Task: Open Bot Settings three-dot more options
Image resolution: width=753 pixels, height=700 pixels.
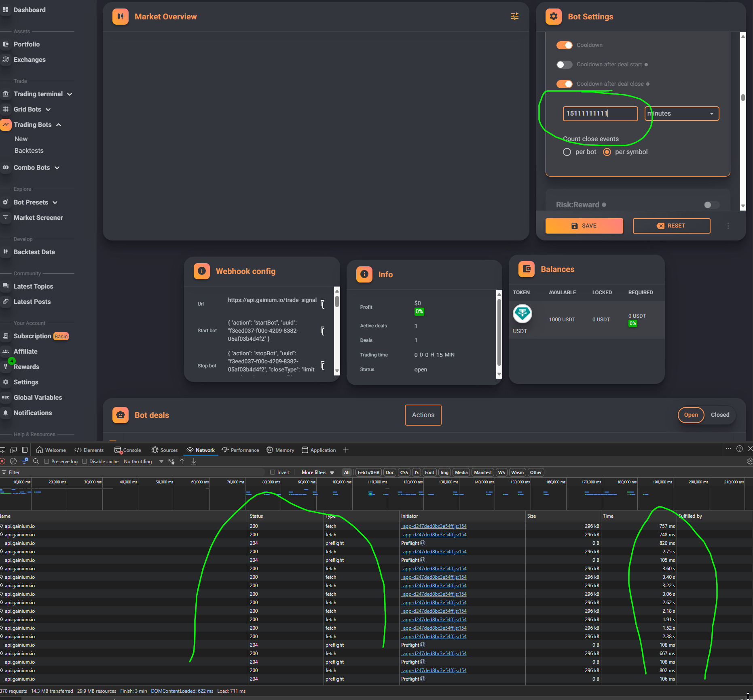Action: (x=728, y=226)
